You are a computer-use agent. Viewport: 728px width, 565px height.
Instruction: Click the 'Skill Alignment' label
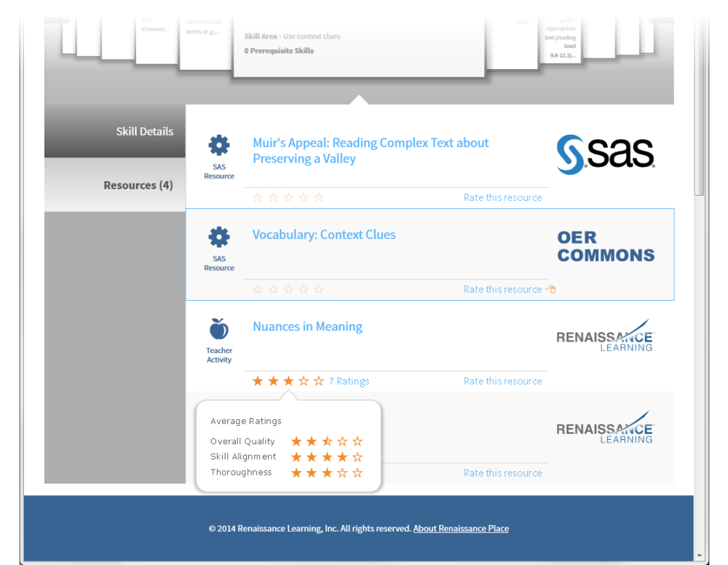243,457
